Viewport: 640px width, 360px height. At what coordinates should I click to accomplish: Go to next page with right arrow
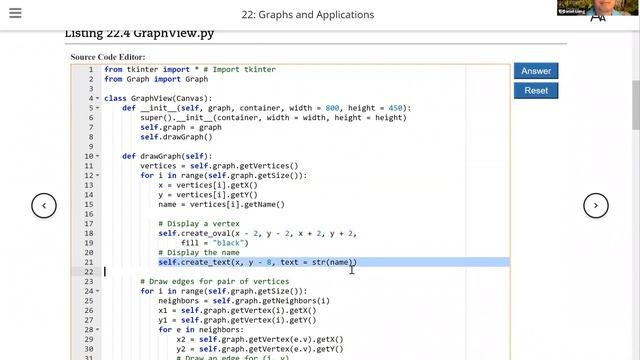pos(596,205)
